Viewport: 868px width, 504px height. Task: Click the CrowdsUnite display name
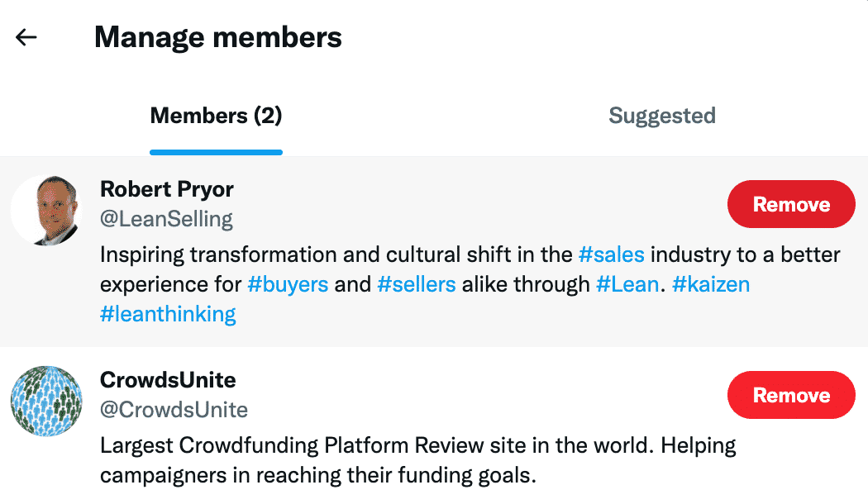click(168, 380)
